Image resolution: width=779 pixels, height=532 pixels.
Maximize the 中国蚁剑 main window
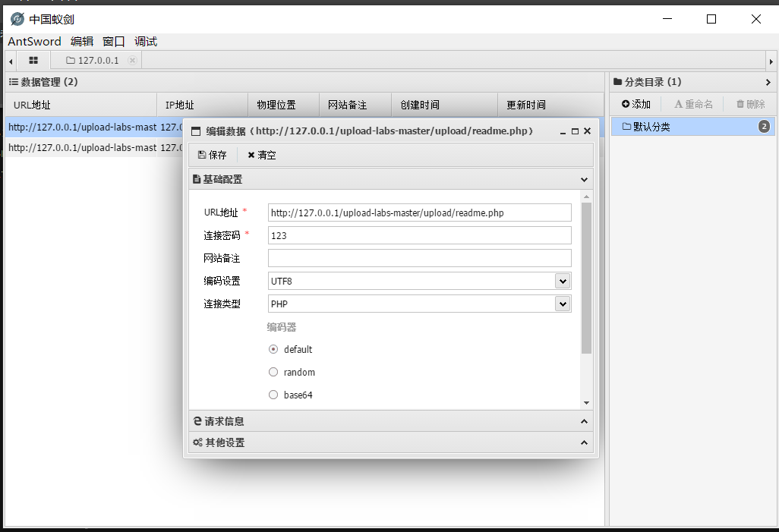coord(711,19)
